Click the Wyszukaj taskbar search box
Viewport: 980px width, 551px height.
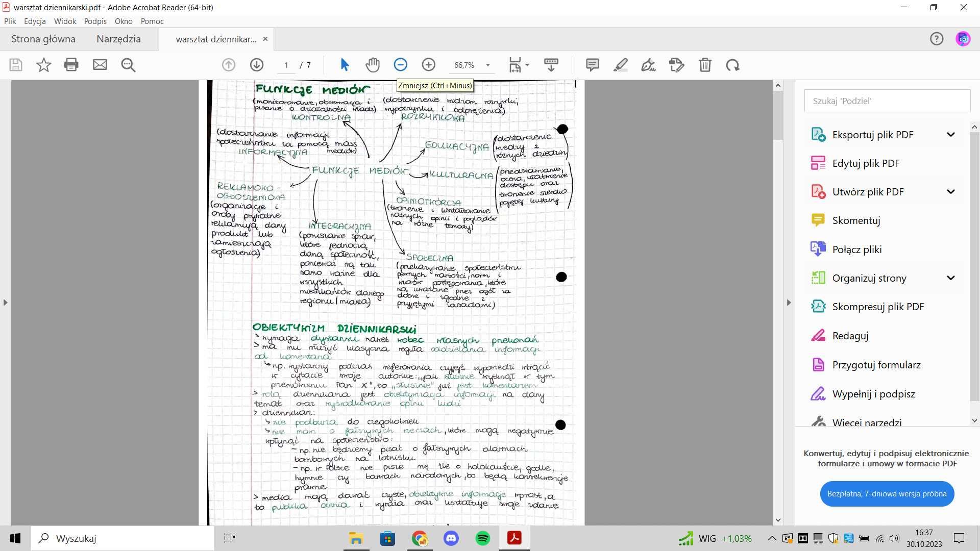[122, 538]
